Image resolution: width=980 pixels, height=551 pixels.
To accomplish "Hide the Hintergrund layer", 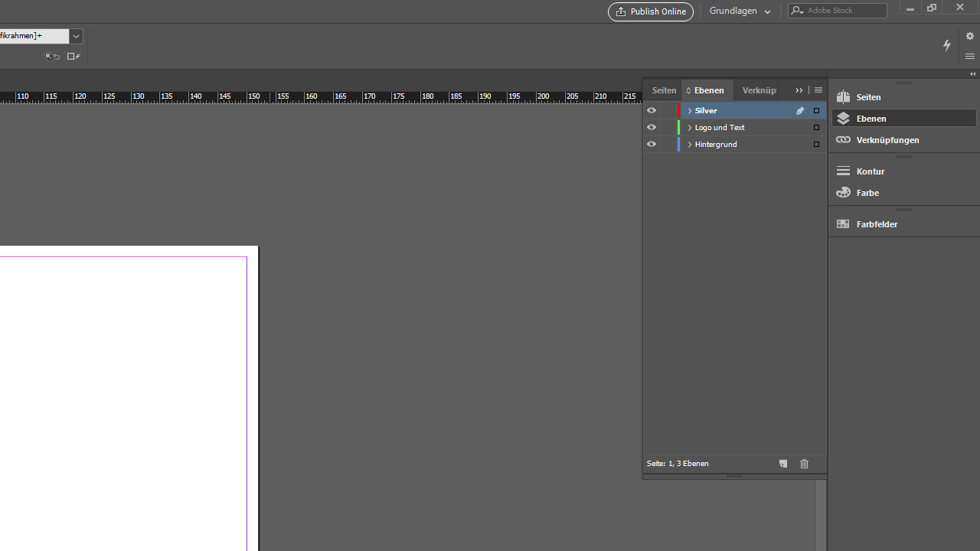I will [652, 145].
